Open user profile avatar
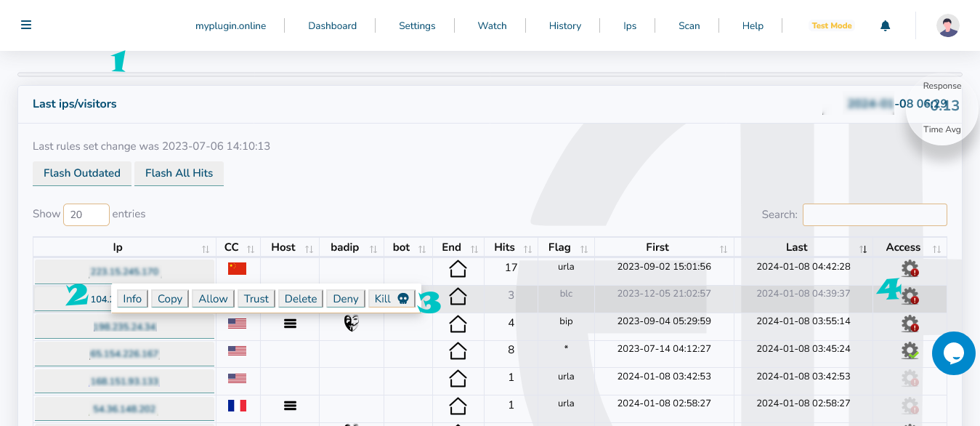The width and height of the screenshot is (980, 426). pos(947,25)
